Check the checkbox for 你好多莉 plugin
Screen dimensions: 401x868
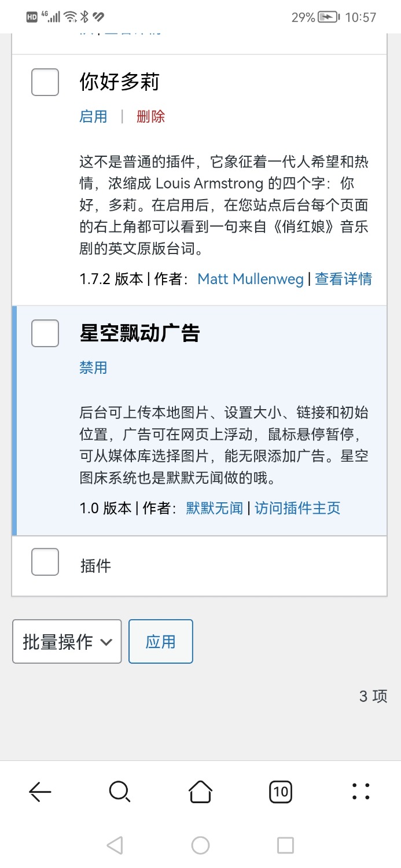click(45, 82)
